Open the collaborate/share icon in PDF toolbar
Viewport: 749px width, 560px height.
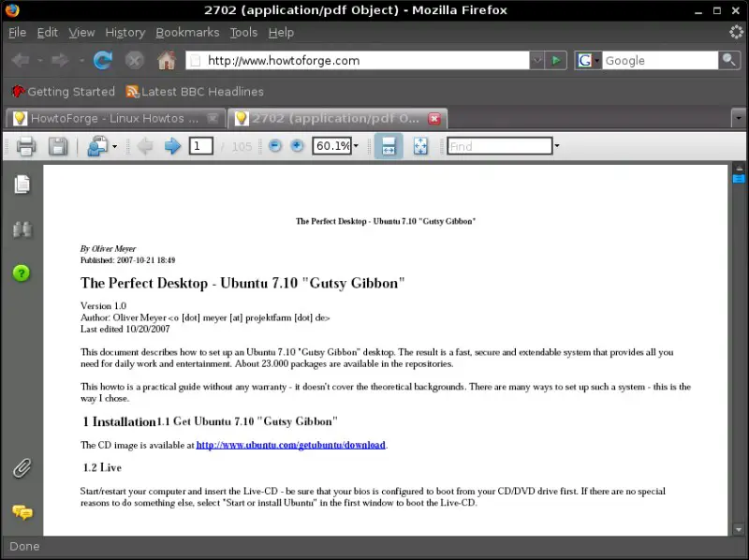(x=97, y=146)
